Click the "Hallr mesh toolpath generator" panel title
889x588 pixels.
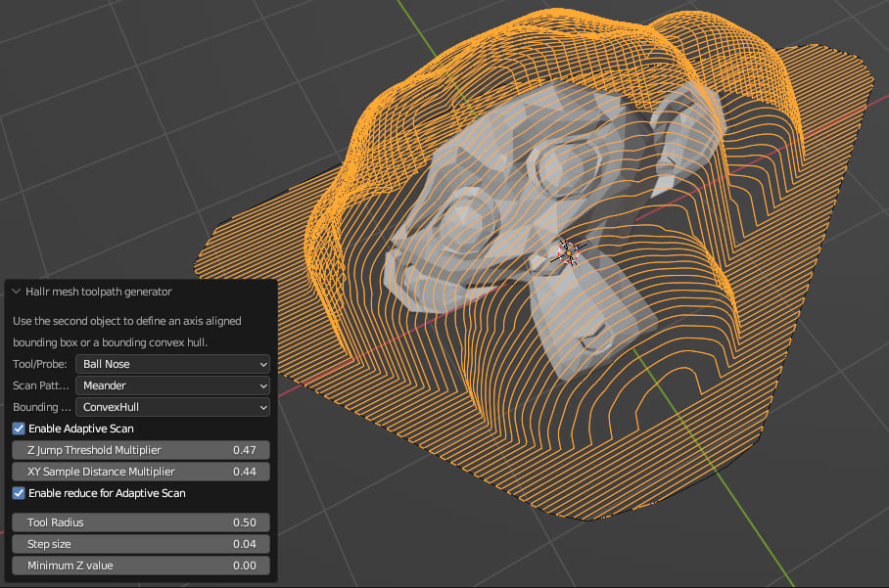99,292
